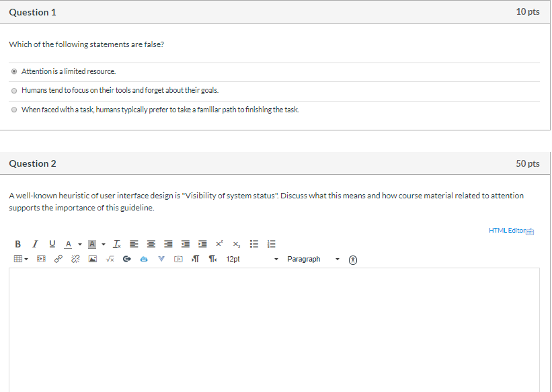Screen dimensions: 552x392
Task: Open the text color dropdown arrow
Action: [80, 244]
